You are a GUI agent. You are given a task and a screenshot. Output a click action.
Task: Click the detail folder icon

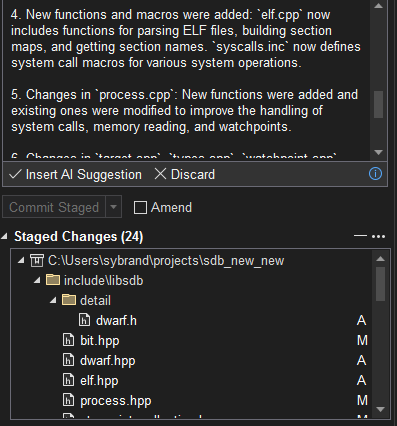pos(69,300)
